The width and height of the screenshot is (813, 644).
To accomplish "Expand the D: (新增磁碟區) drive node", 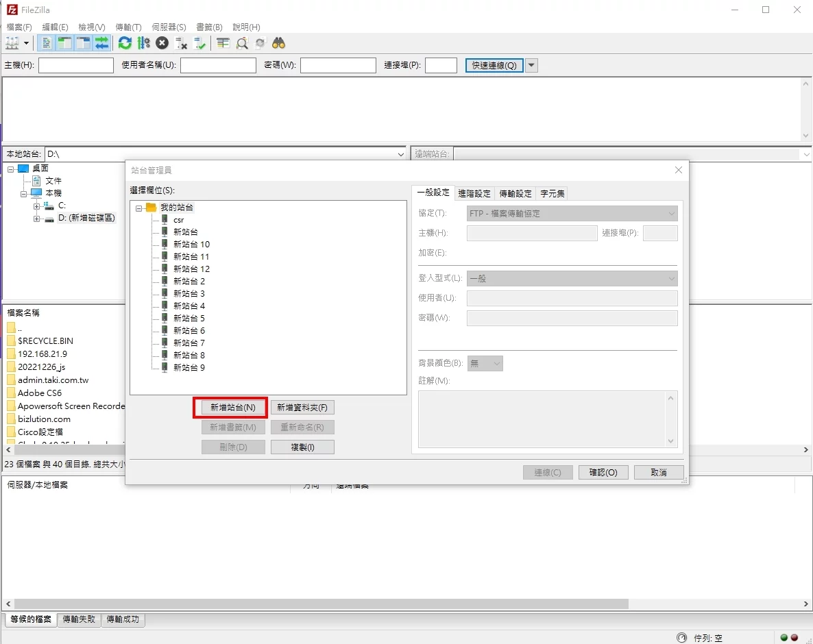I will point(36,219).
